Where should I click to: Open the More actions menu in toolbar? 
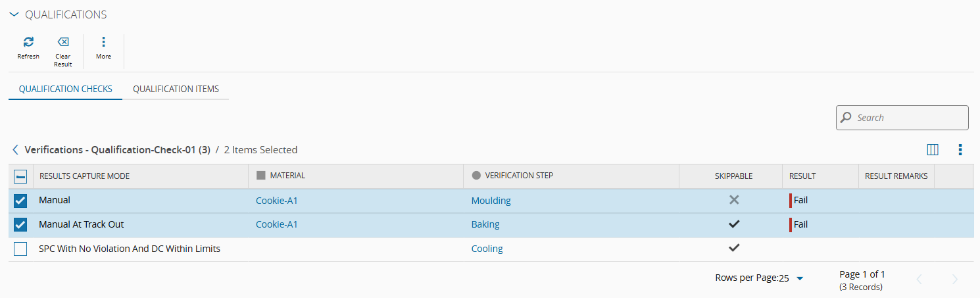[103, 43]
